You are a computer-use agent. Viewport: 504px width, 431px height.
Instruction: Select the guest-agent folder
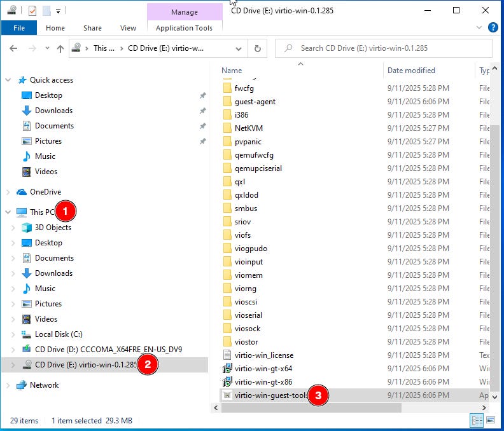coord(255,102)
